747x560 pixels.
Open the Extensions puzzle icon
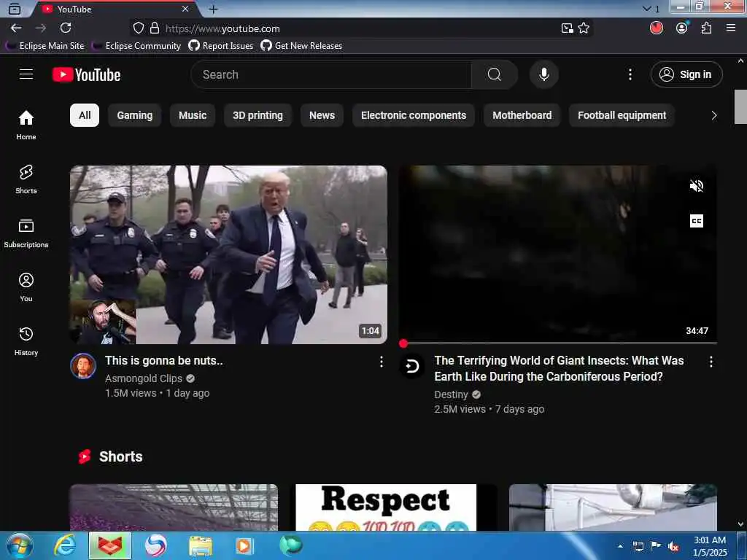pyautogui.click(x=706, y=28)
